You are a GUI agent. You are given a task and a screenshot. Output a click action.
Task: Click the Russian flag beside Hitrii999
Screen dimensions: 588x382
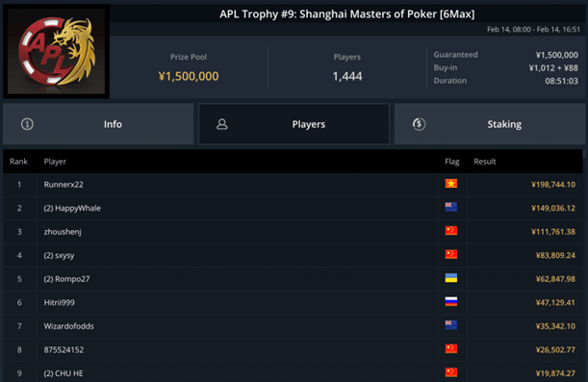coord(451,301)
